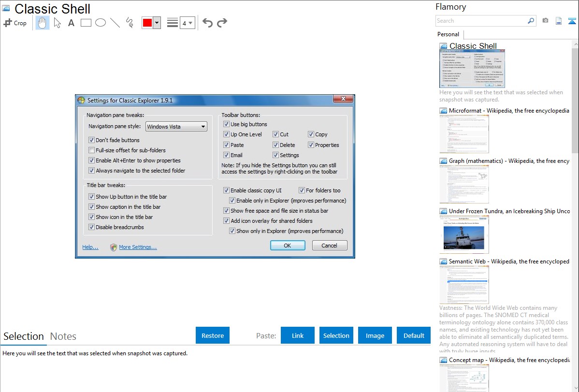
Task: Click the icon beside Under Frozen Tundra title
Action: 443,211
